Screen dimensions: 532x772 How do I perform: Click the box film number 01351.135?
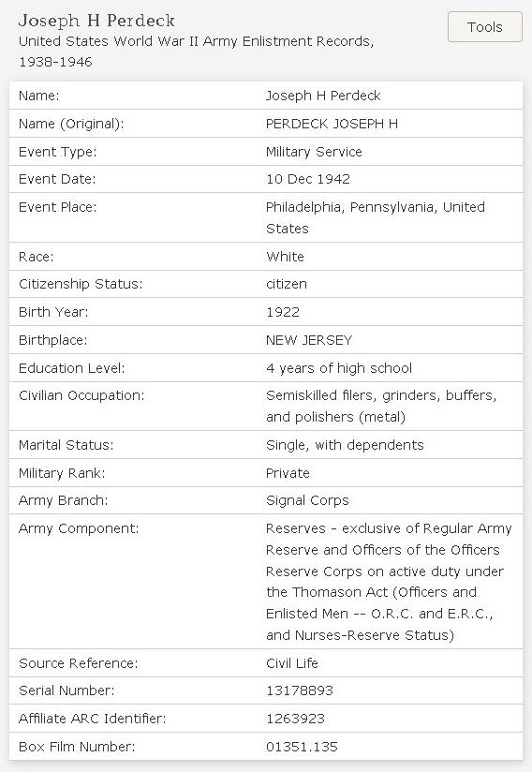302,747
